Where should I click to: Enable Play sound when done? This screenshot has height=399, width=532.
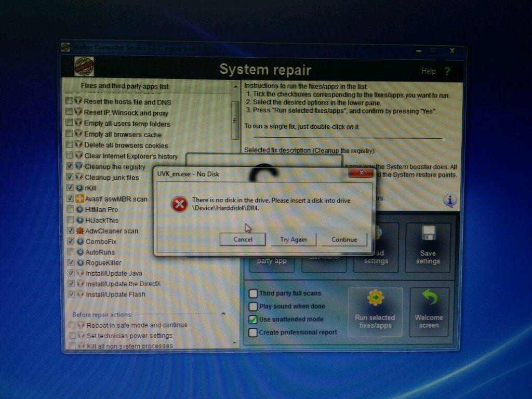(x=253, y=307)
